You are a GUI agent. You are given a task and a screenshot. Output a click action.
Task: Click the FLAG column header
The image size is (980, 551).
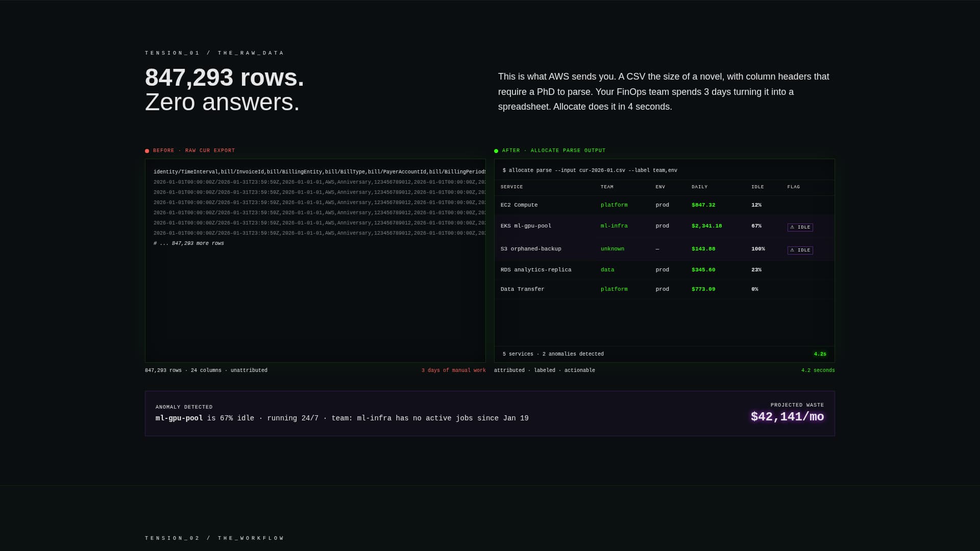click(x=794, y=187)
